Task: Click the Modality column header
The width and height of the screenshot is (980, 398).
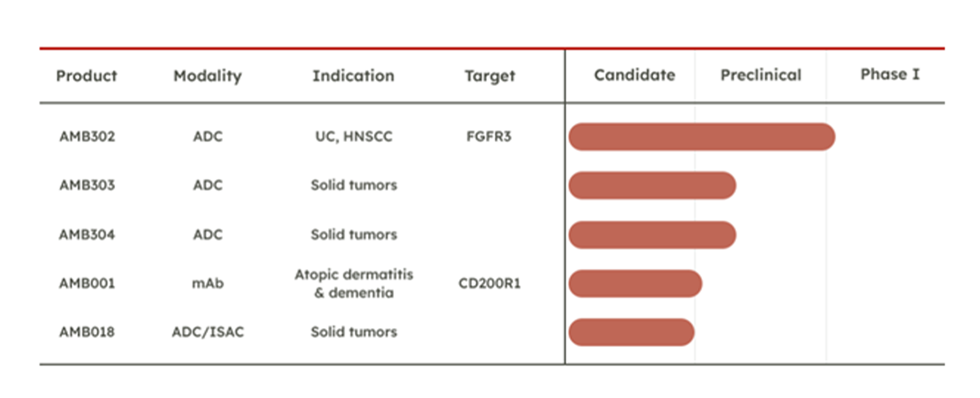Action: [208, 76]
